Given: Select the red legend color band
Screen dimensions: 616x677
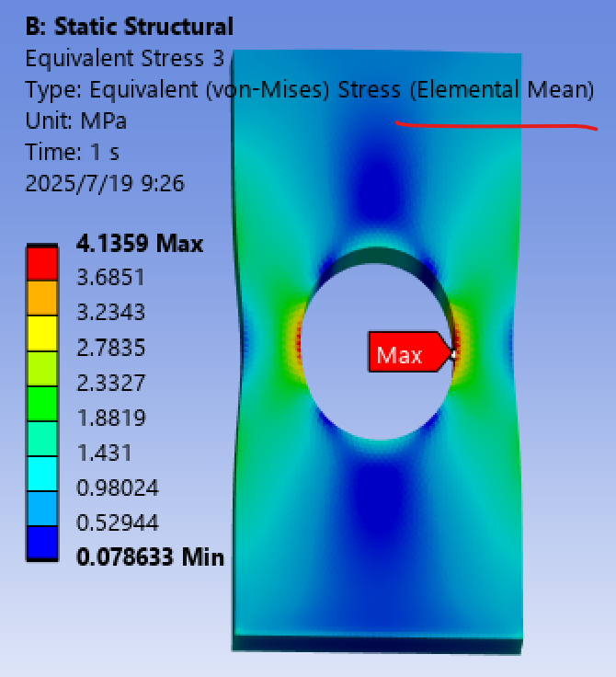Looking at the screenshot, I should pyautogui.click(x=42, y=264).
